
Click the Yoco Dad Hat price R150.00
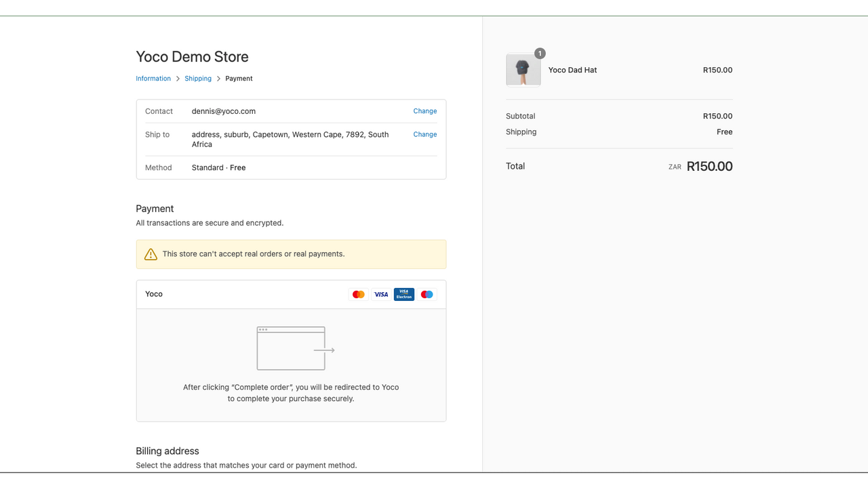pyautogui.click(x=717, y=70)
